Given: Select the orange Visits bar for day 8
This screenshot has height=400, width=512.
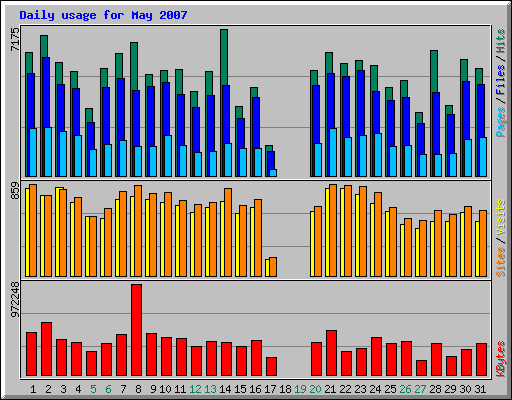Looking at the screenshot, I should pyautogui.click(x=138, y=231).
